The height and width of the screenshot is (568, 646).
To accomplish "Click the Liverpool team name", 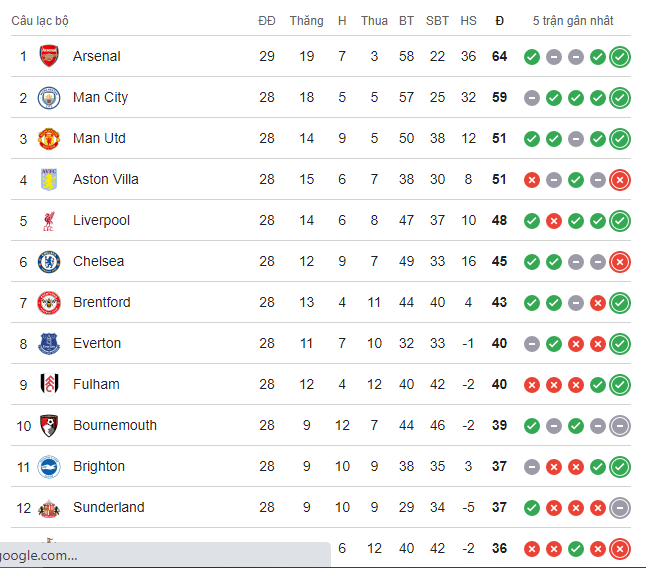I will [101, 221].
